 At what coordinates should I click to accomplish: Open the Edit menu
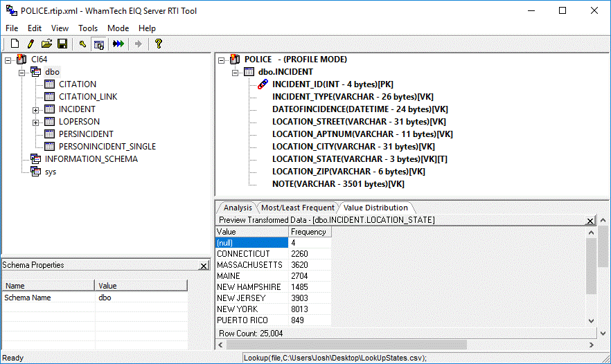pyautogui.click(x=35, y=28)
